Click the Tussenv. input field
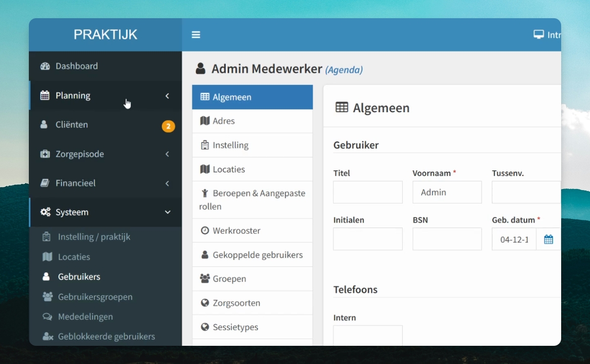The height and width of the screenshot is (364, 590). click(x=526, y=192)
